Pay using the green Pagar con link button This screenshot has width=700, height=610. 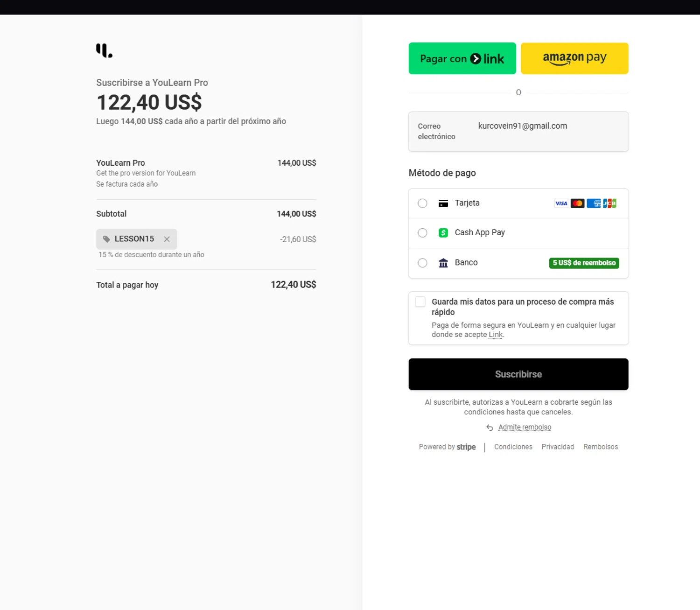[x=462, y=58]
